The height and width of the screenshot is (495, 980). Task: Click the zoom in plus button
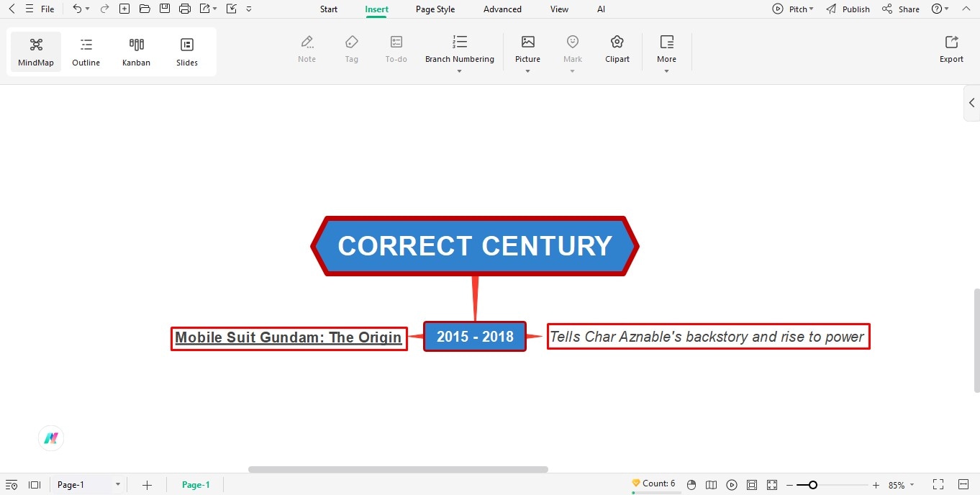point(876,486)
